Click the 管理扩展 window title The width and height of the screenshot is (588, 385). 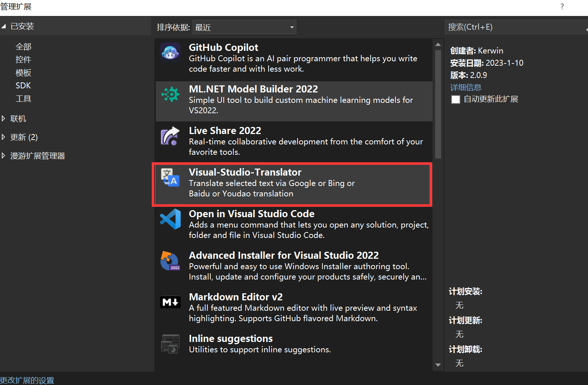[x=16, y=7]
